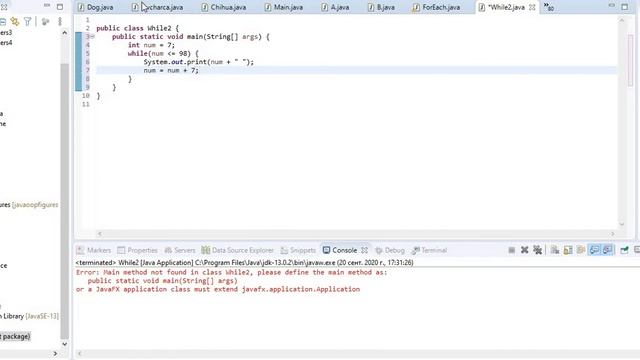This screenshot has width=640, height=360.
Task: Toggle show console when standard out changes
Action: coord(594,250)
